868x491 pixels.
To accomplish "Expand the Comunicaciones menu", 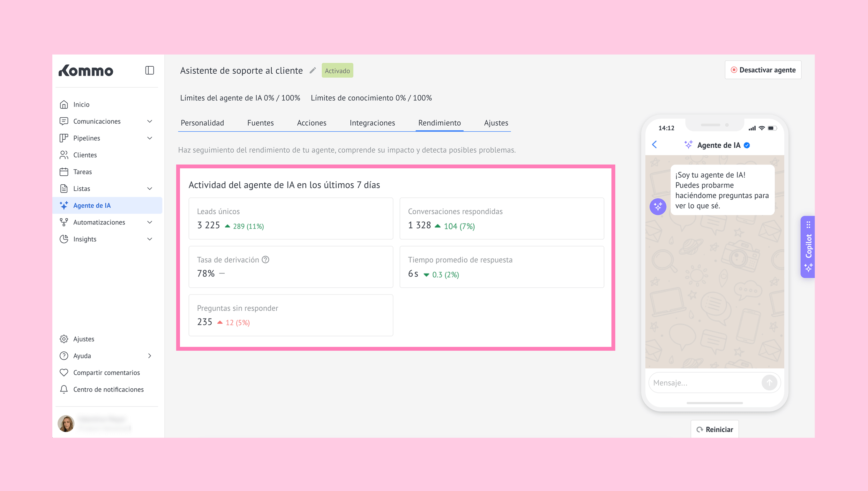I will pyautogui.click(x=150, y=121).
